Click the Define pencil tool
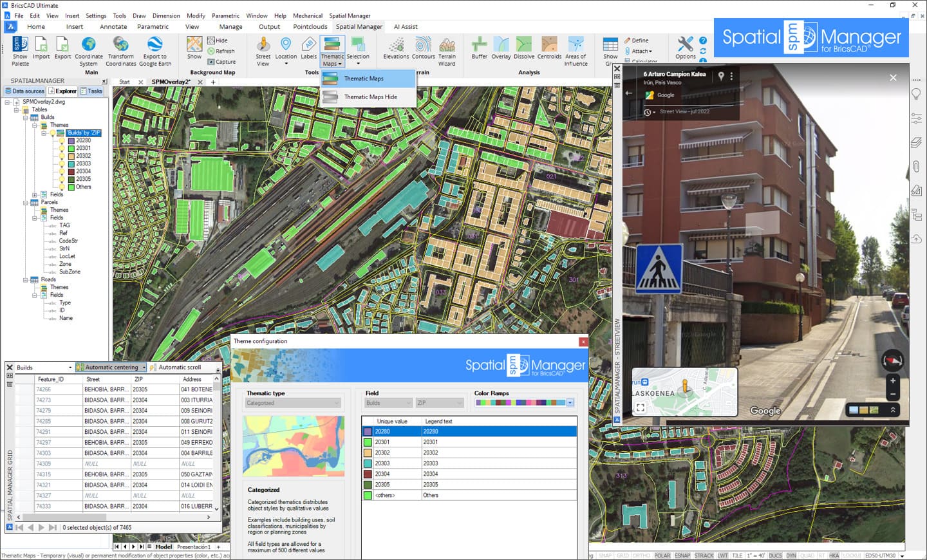Viewport: 927px width, 560px height. (x=636, y=41)
